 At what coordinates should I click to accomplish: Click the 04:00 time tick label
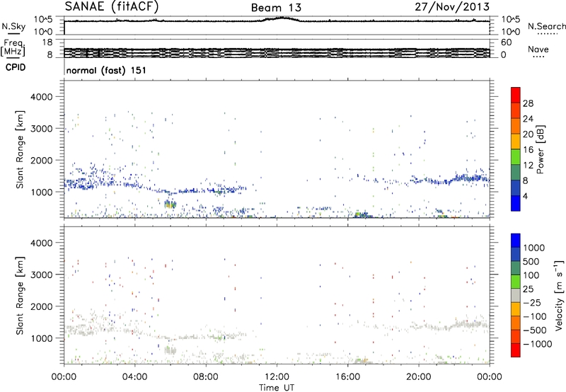[x=134, y=377]
